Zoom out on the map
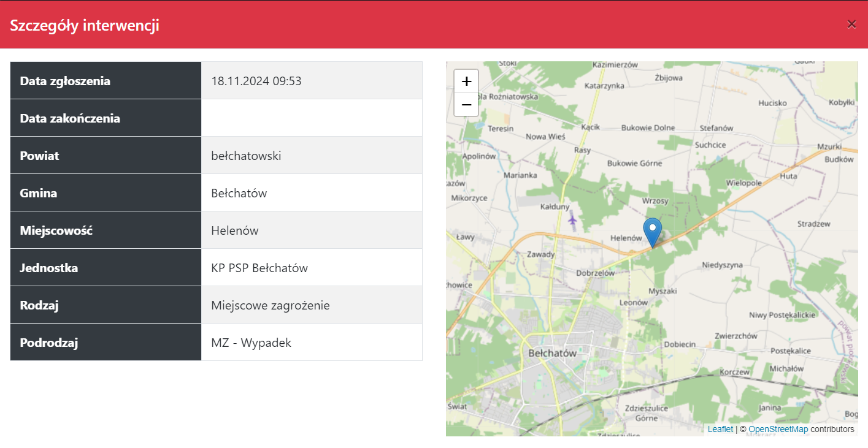The width and height of the screenshot is (868, 448). tap(466, 105)
